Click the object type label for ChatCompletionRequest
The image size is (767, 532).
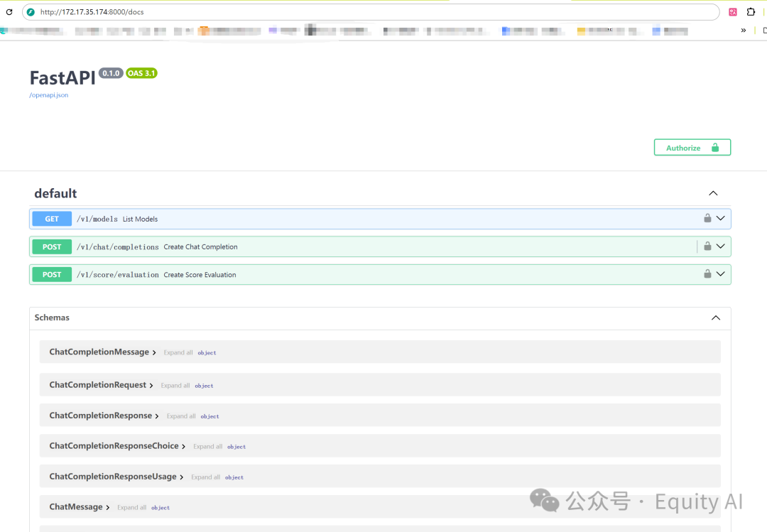(204, 386)
